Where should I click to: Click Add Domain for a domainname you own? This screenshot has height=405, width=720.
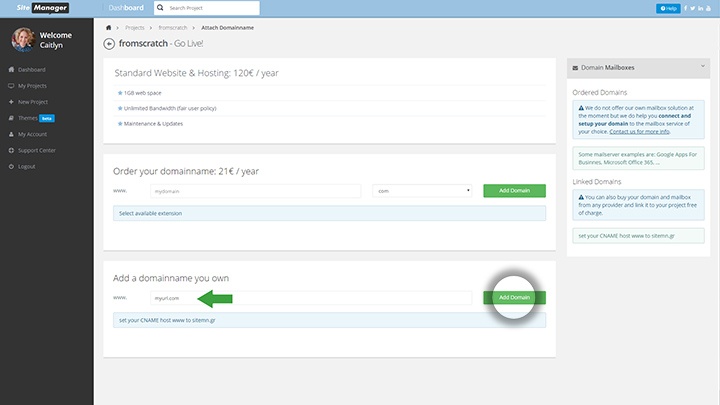[514, 298]
